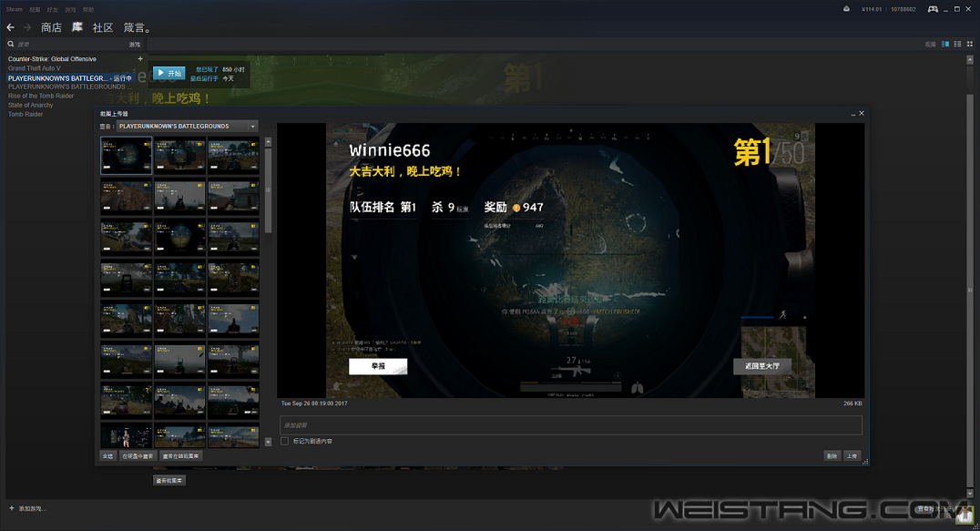980x531 pixels.
Task: Click the 添加游戏 add game link
Action: coord(32,508)
